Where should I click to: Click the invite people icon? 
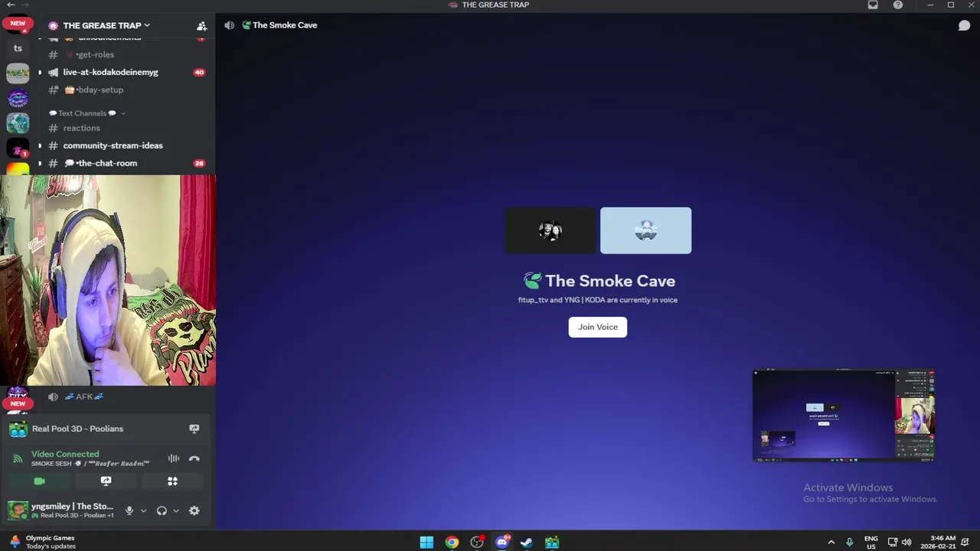[x=201, y=26]
